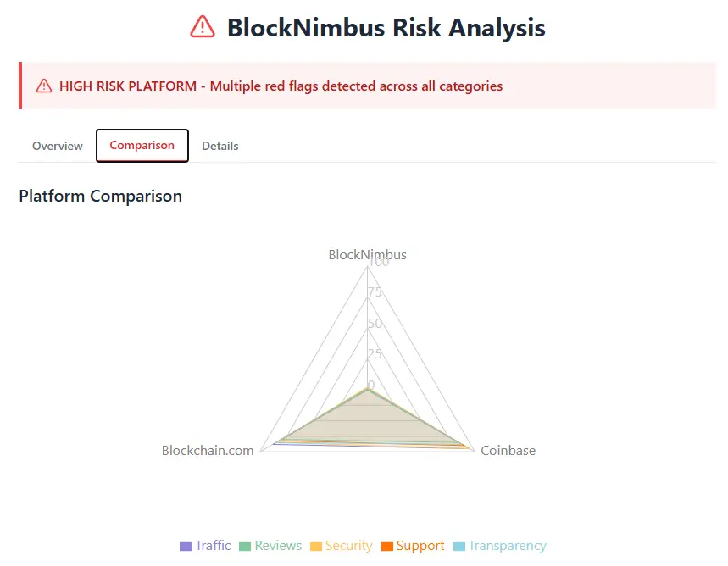
Task: Open the Details tab
Action: (220, 146)
